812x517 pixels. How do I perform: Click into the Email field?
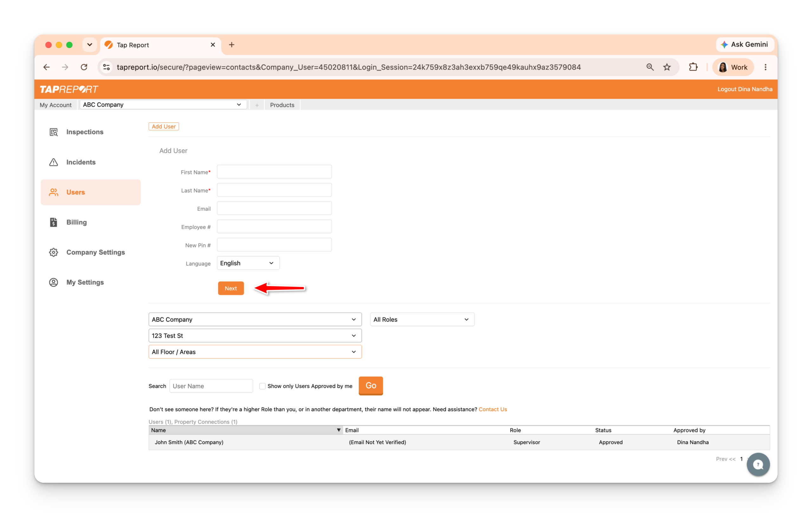click(x=274, y=208)
